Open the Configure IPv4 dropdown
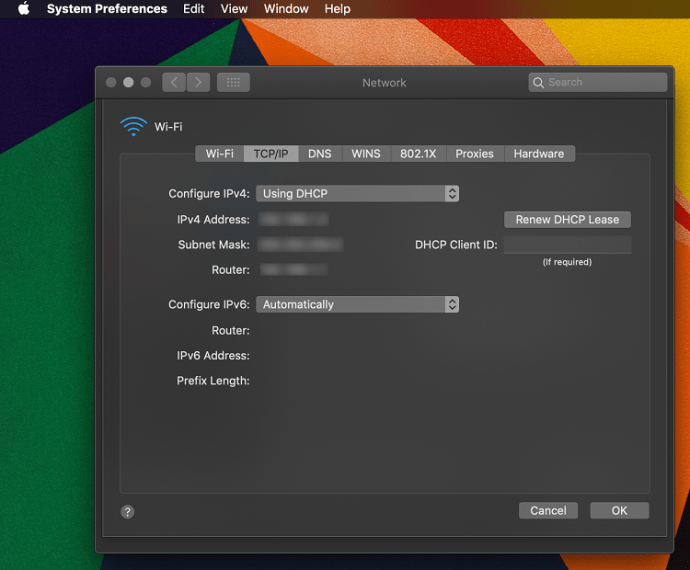This screenshot has height=570, width=690. coord(357,194)
